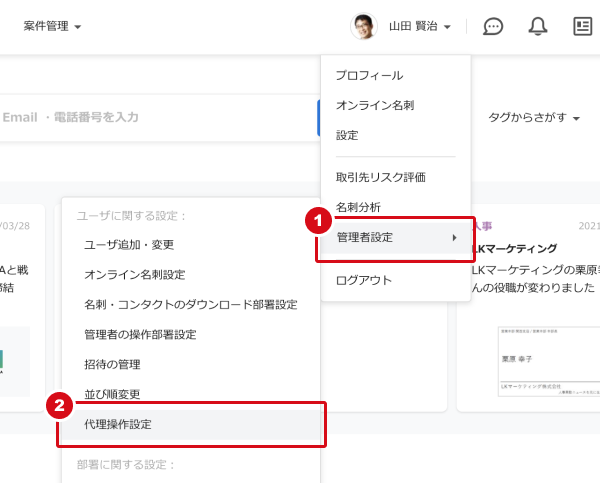Open the 栗原 幸子 business card thumbnail

point(549,361)
